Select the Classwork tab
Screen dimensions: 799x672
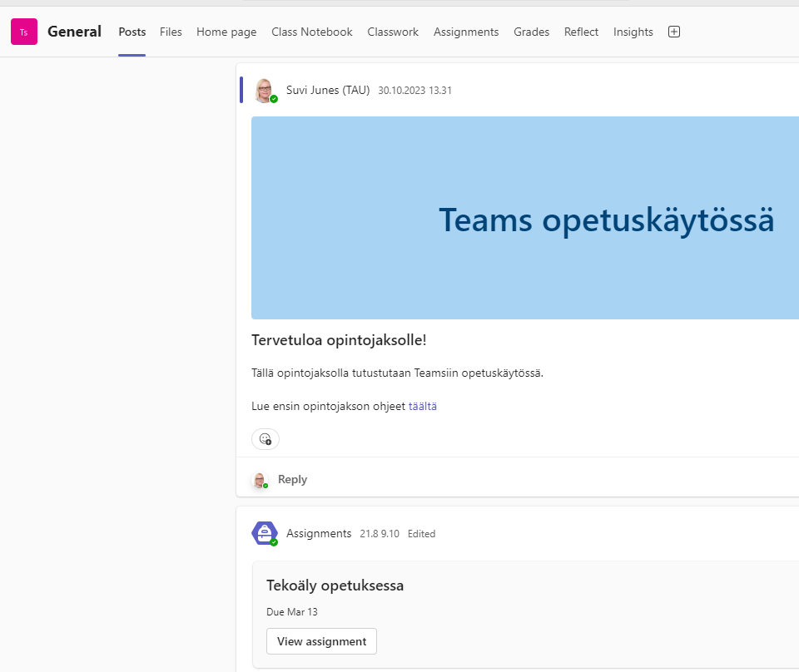pyautogui.click(x=393, y=32)
